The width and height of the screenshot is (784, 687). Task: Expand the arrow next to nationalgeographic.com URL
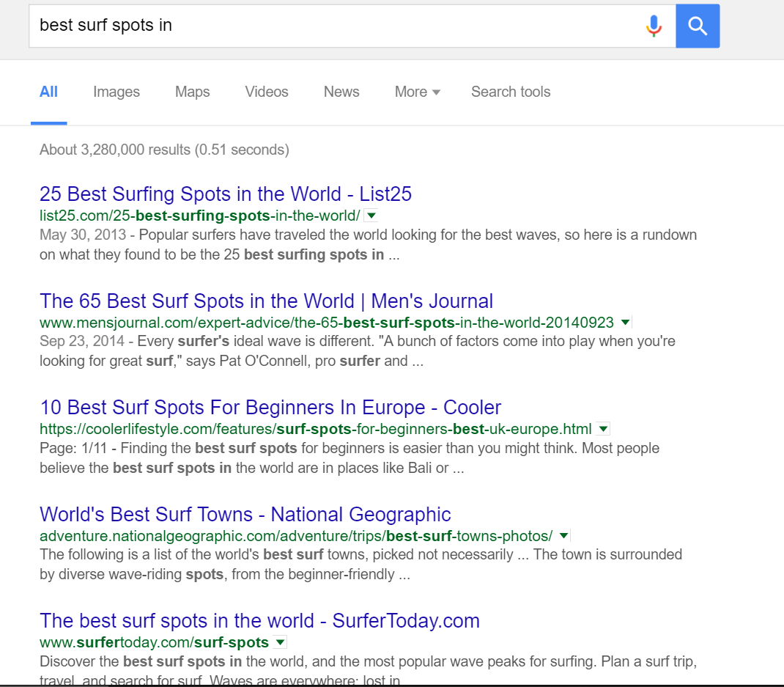563,536
